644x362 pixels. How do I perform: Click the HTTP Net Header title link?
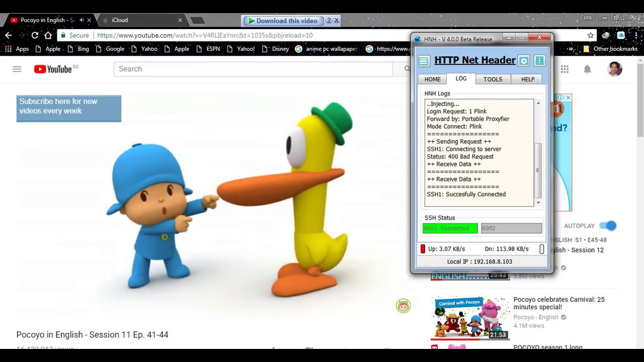(x=475, y=60)
